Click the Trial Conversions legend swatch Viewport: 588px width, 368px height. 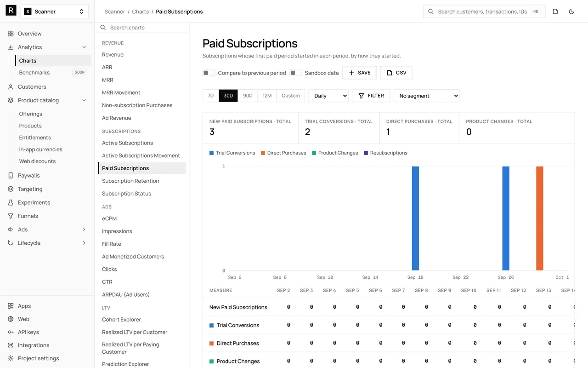coord(211,153)
